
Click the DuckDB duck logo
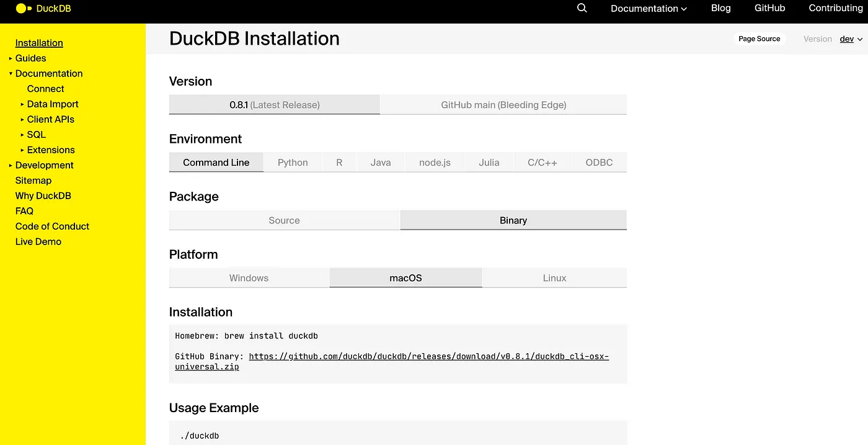(22, 9)
